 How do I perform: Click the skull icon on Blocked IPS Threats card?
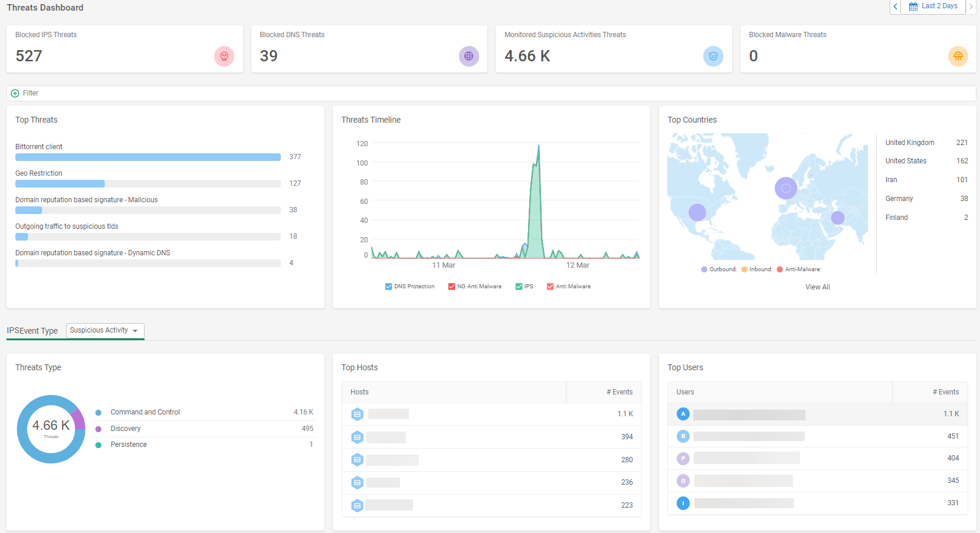tap(224, 56)
